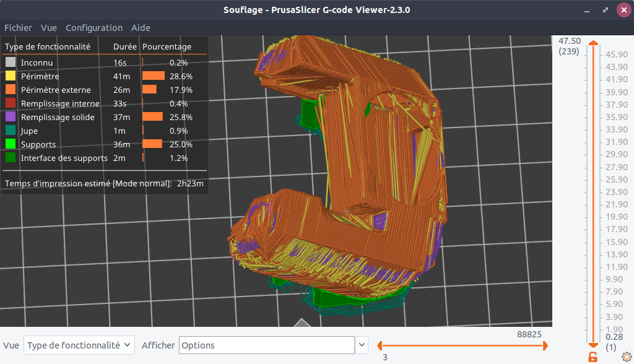Viewport: 634px width, 364px height.
Task: Click the Périmètre externe orange color swatch
Action: (11, 89)
